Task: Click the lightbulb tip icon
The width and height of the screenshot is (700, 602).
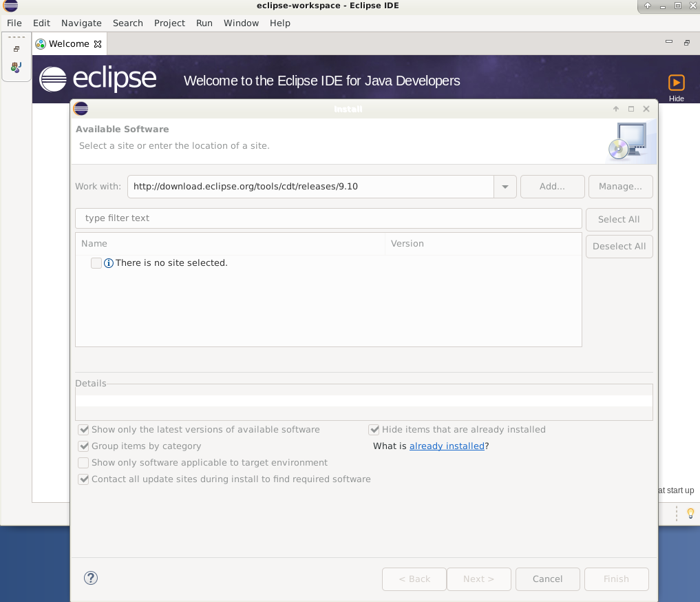Action: (690, 513)
